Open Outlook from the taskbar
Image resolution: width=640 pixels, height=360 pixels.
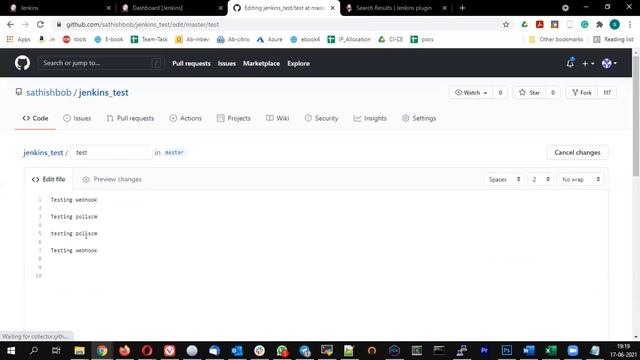(237, 350)
